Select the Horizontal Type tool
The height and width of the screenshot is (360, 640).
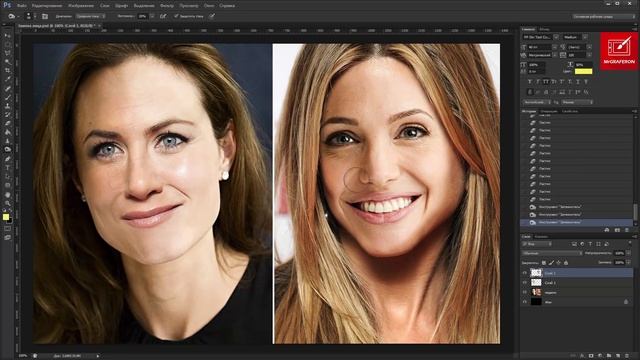point(7,168)
